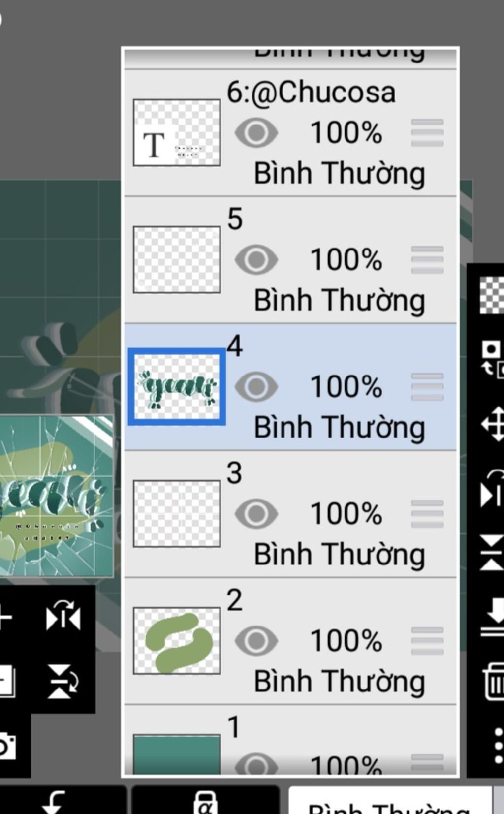
Task: Grab the reorder handle of layer 4
Action: click(x=427, y=386)
